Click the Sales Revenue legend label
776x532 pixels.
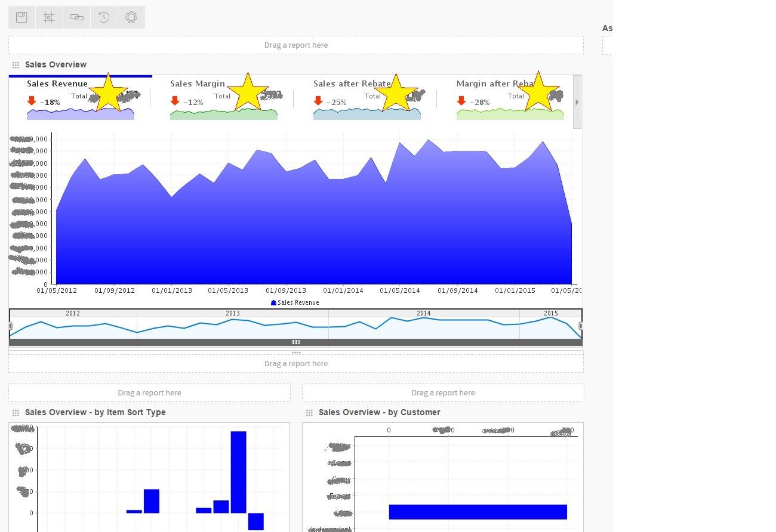coord(298,303)
